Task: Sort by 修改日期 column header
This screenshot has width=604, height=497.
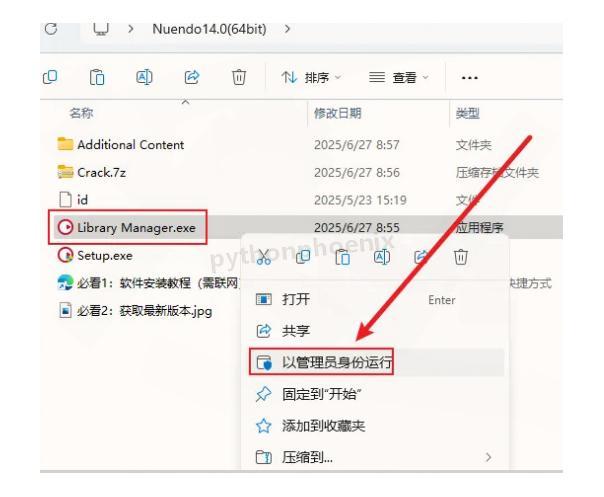Action: click(337, 113)
